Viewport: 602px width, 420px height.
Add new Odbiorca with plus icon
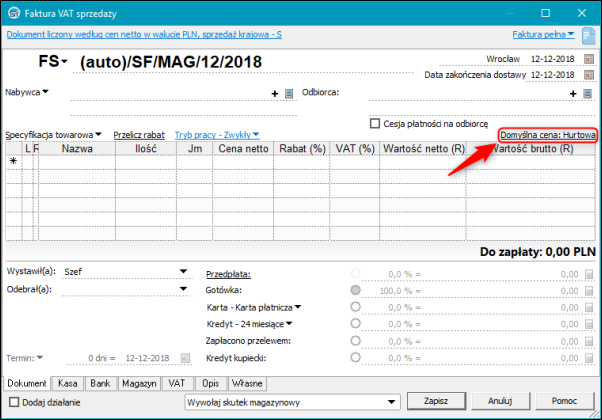573,93
